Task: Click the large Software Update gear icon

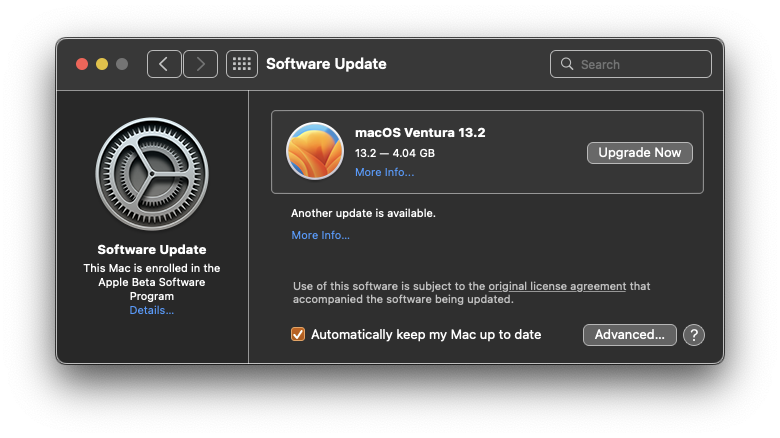Action: (x=152, y=175)
